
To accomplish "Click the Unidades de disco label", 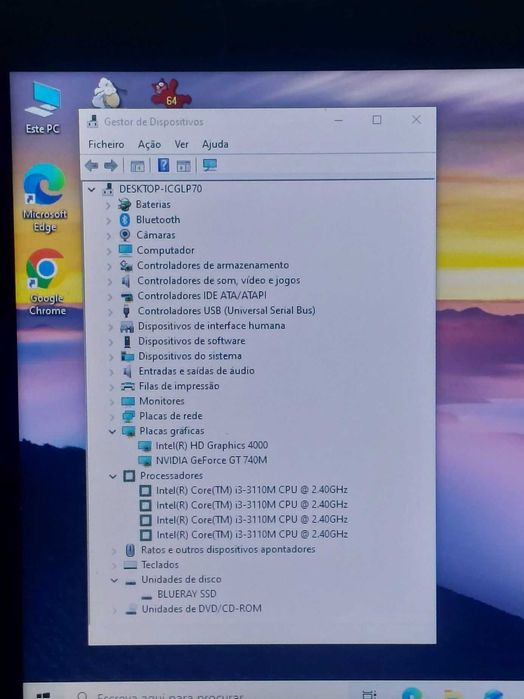I will tap(181, 580).
